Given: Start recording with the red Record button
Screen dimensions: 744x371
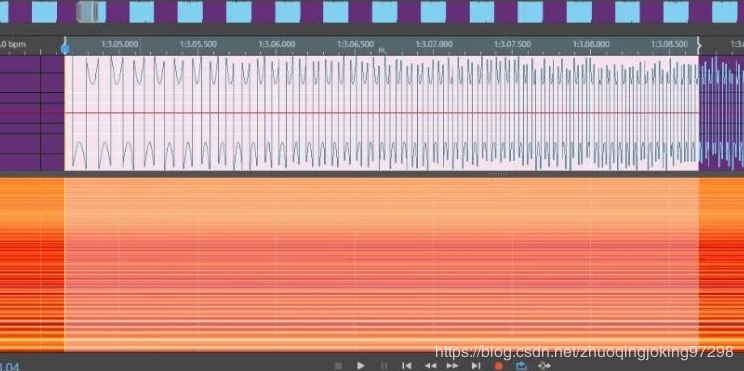Looking at the screenshot, I should click(x=498, y=366).
